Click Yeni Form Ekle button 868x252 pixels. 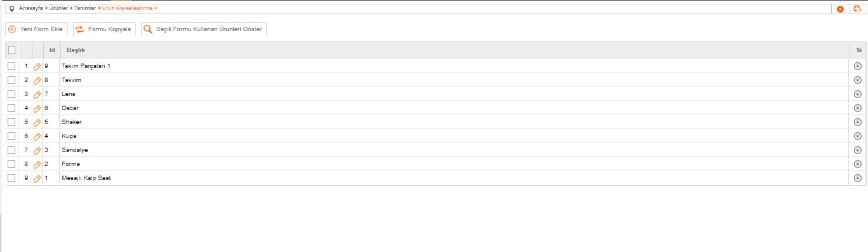coord(37,29)
